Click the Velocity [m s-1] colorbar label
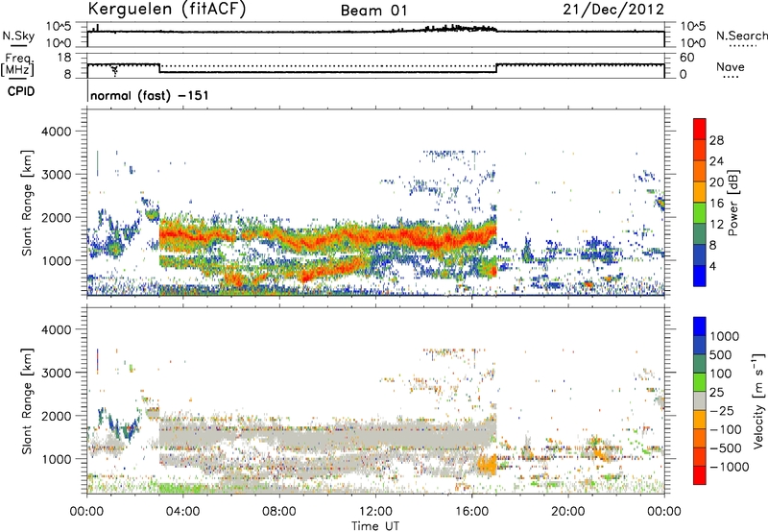Screen dimensions: 768x532 (x=758, y=400)
